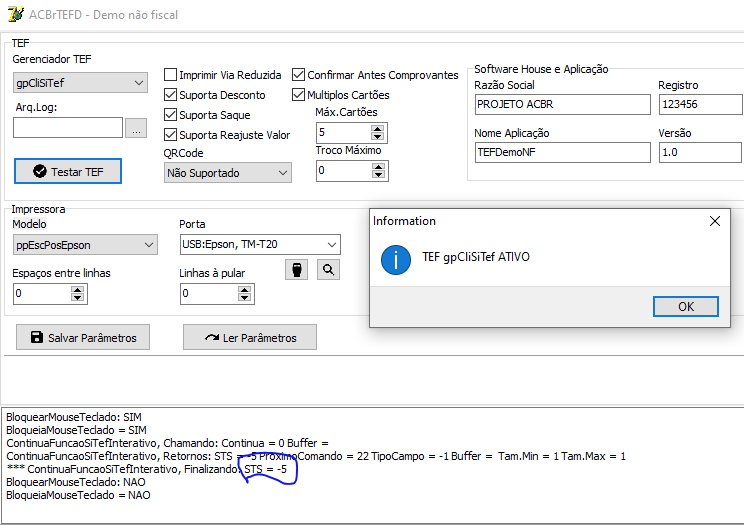Click log line 'BloquearMouseTeclado: SIM'

tap(74, 417)
